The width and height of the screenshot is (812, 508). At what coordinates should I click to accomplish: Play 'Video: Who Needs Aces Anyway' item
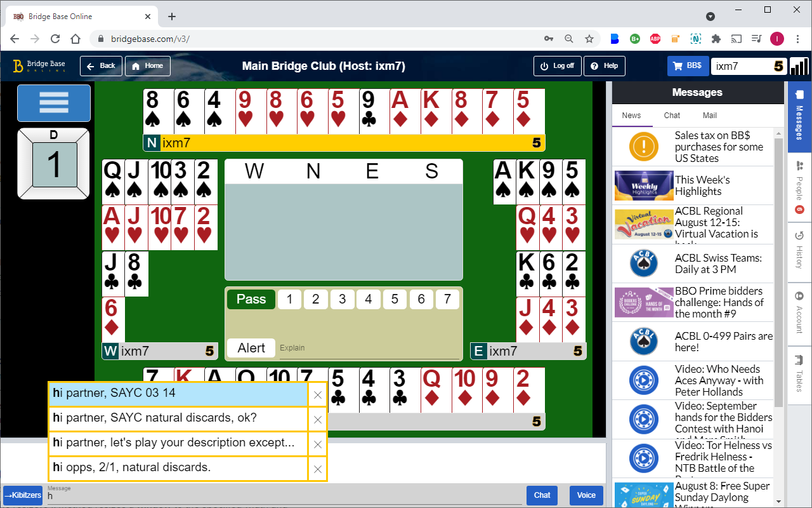coord(693,380)
